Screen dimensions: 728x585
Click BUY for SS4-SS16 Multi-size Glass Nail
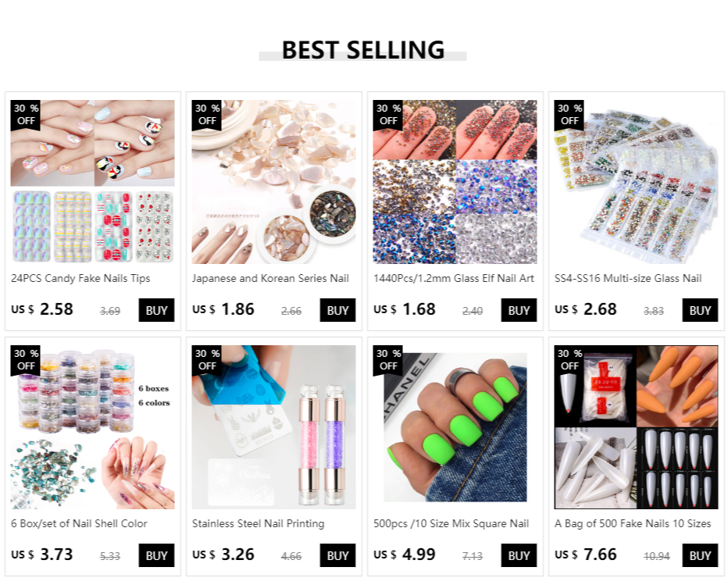tap(700, 310)
